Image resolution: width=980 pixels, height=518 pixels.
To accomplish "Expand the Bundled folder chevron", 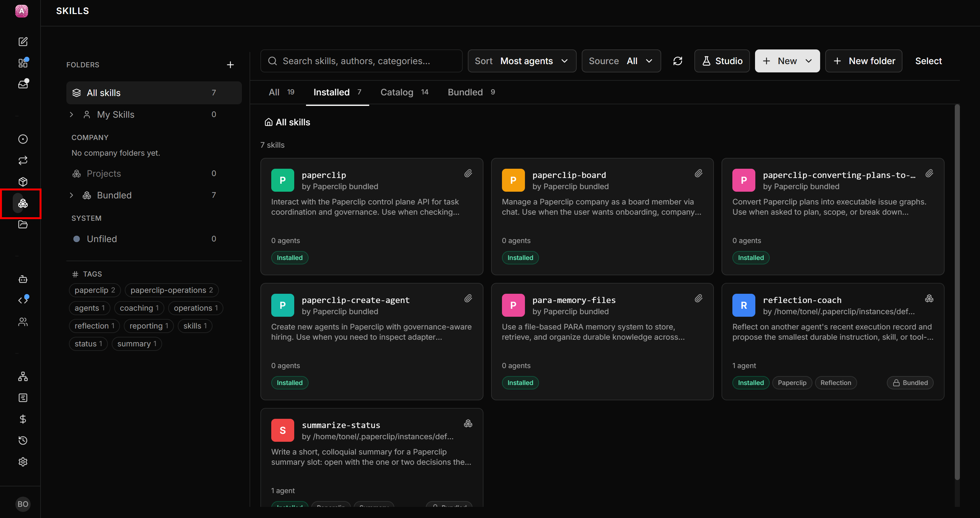I will coord(71,195).
